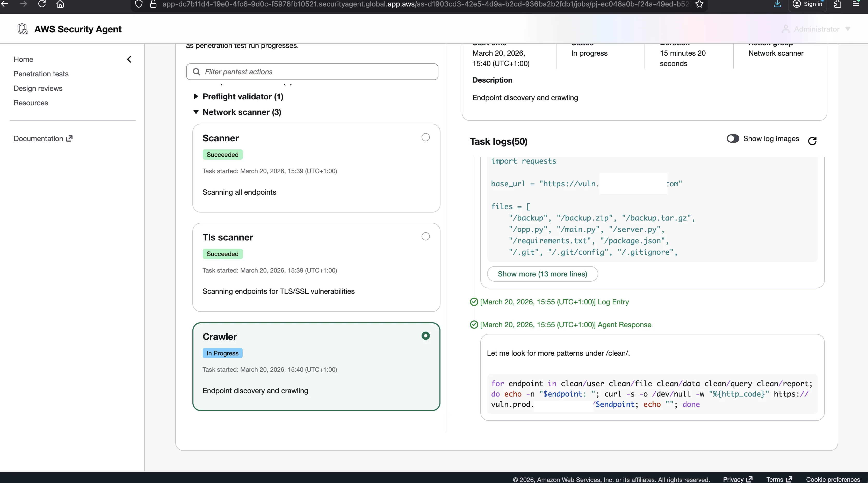Open Resources in sidebar
This screenshot has width=868, height=483.
(x=31, y=103)
